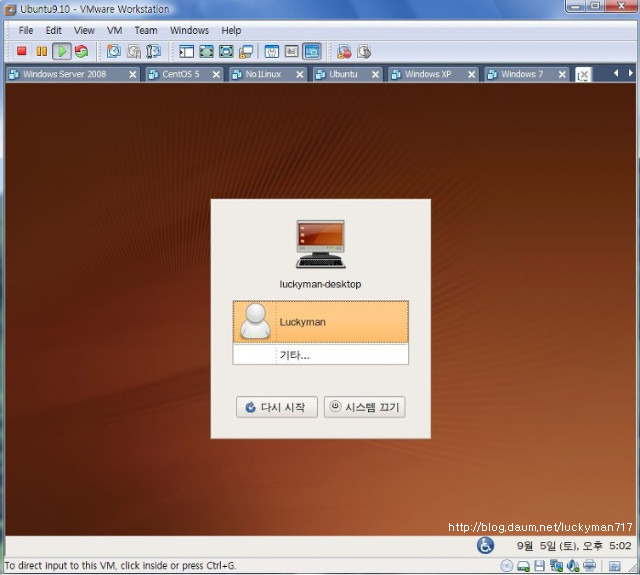Click the grayed revert-to-snapshot icon

(134, 51)
